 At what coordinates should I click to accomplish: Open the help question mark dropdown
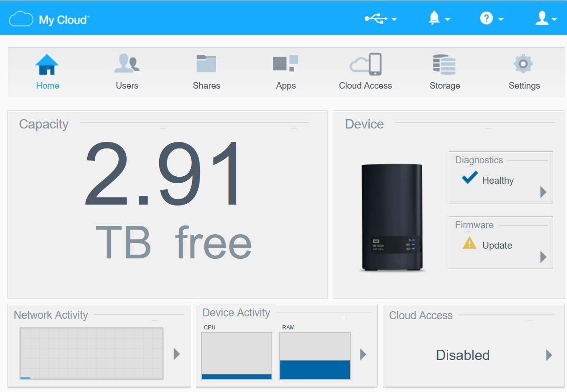(x=491, y=19)
